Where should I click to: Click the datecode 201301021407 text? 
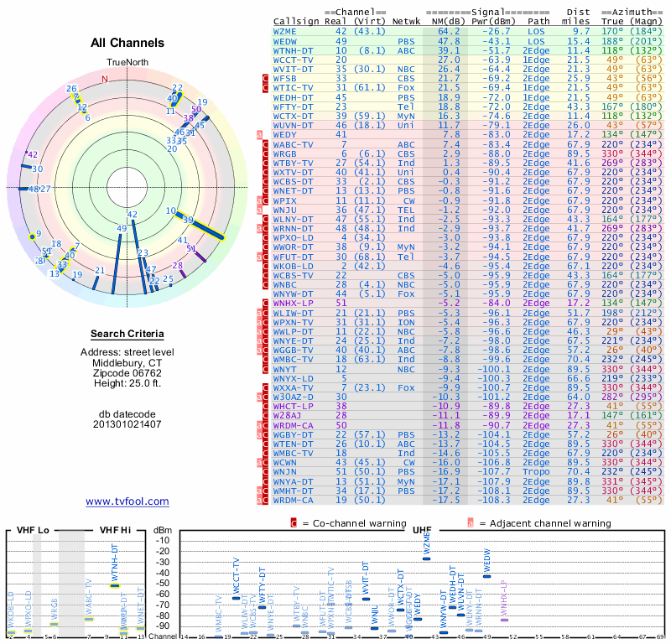click(x=127, y=424)
